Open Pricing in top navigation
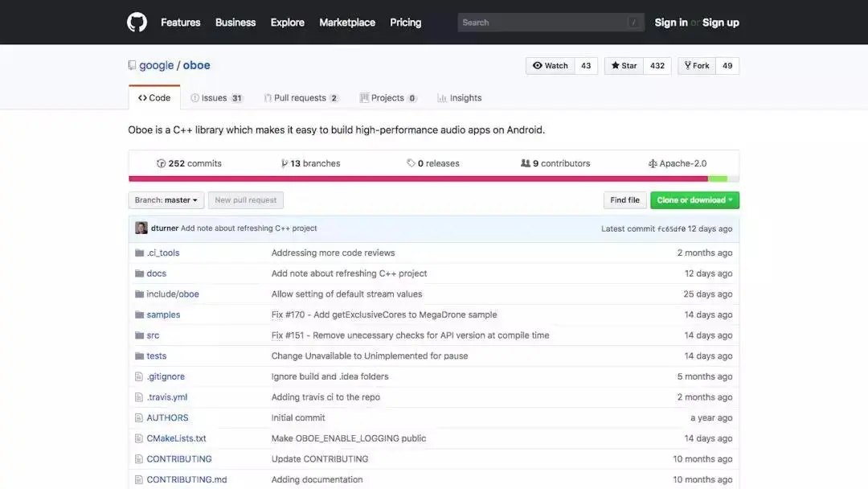 [x=405, y=23]
